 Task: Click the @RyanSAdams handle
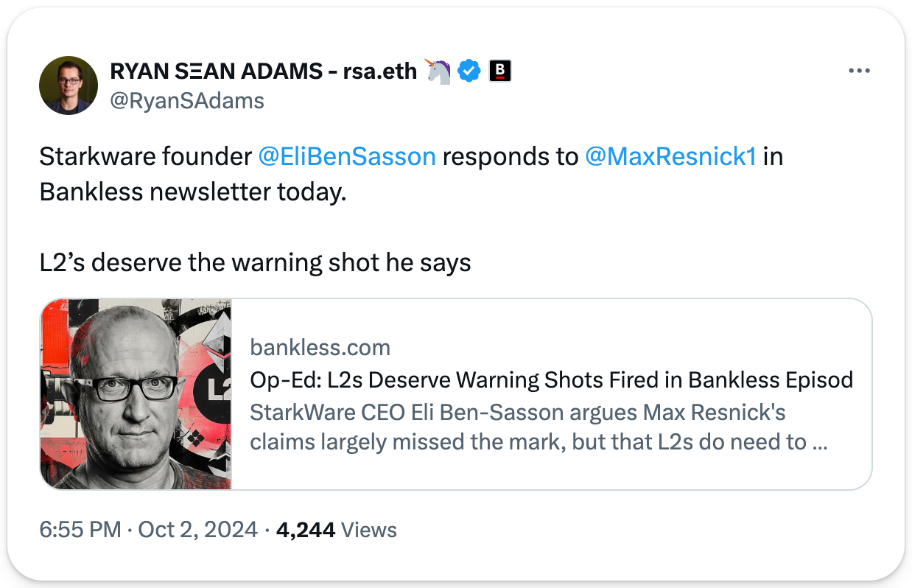pyautogui.click(x=186, y=100)
